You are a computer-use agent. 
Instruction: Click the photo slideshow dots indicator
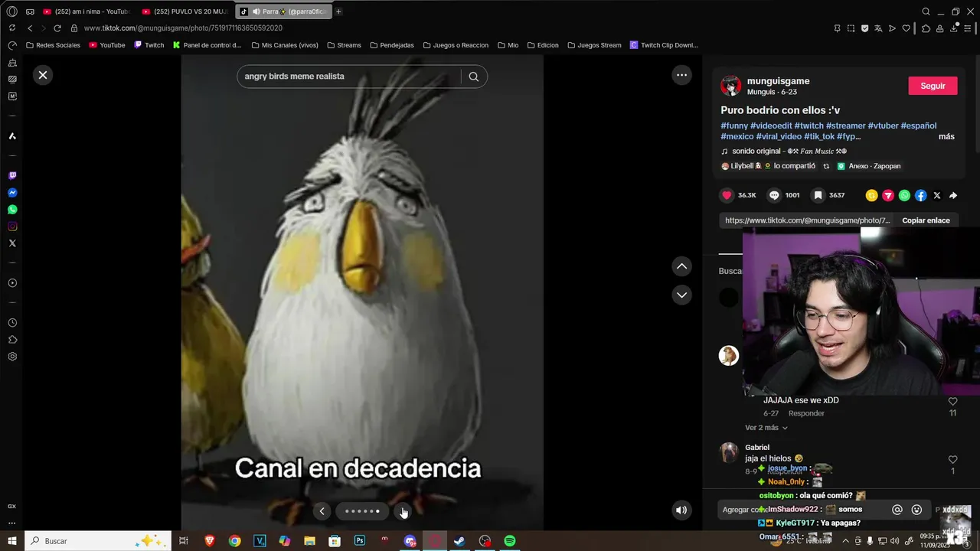362,511
